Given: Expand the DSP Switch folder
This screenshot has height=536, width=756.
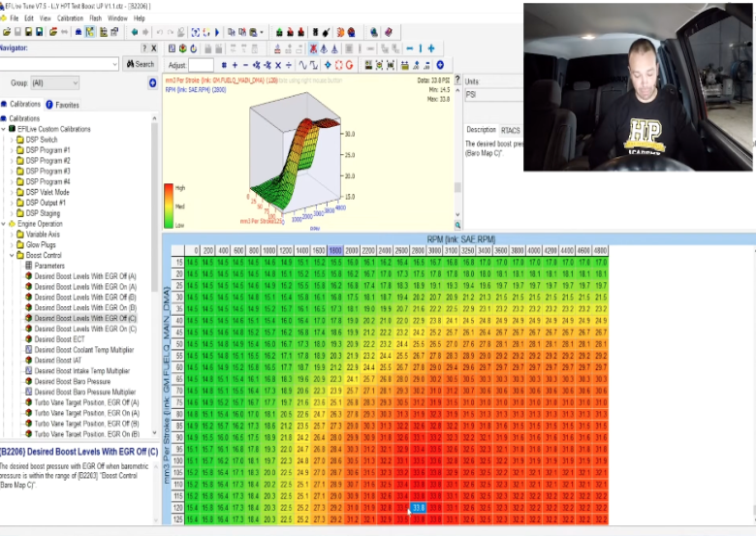Looking at the screenshot, I should click(x=12, y=140).
